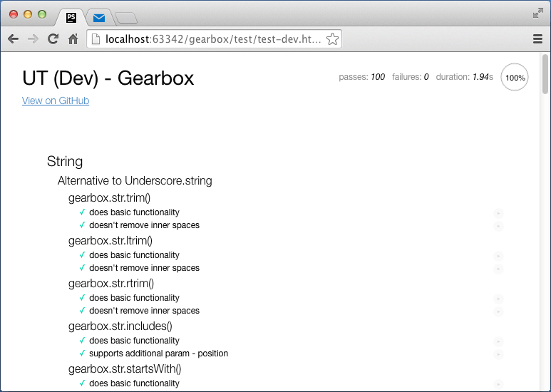Screen dimensions: 551x392
Task: Replay includes() basic functionality arrow icon
Action: coord(498,341)
